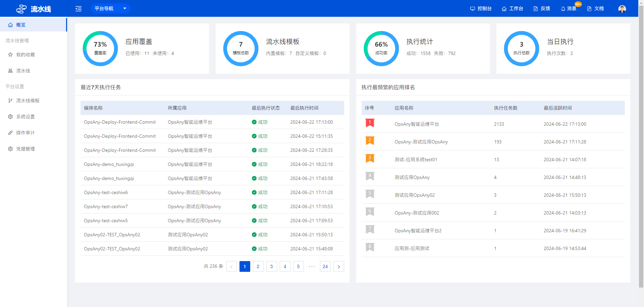Open ranked app OpsAny-测试应用002
644x307 pixels.
tap(417, 213)
